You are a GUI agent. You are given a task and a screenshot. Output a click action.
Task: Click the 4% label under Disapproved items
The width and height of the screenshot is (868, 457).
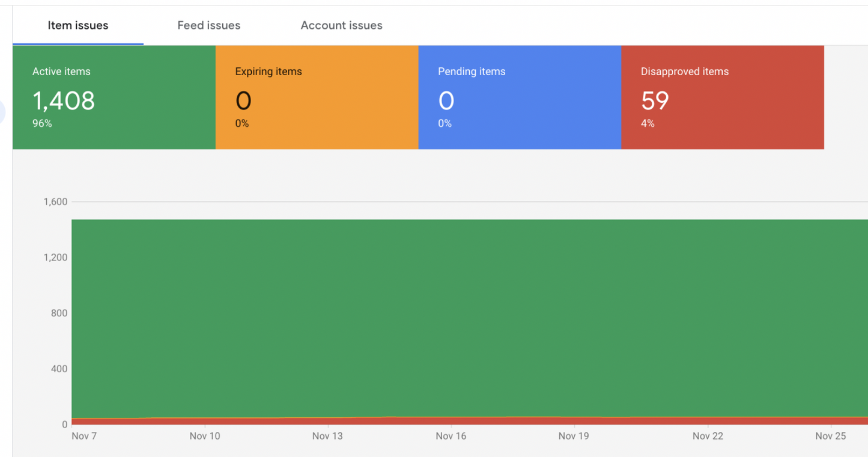(648, 123)
